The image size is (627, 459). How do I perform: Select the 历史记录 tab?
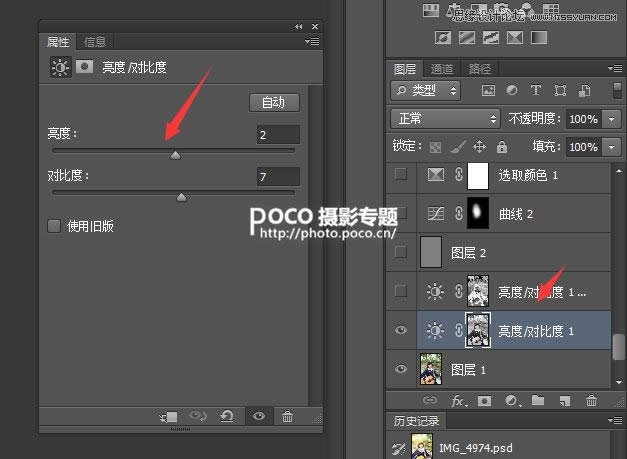tap(416, 421)
